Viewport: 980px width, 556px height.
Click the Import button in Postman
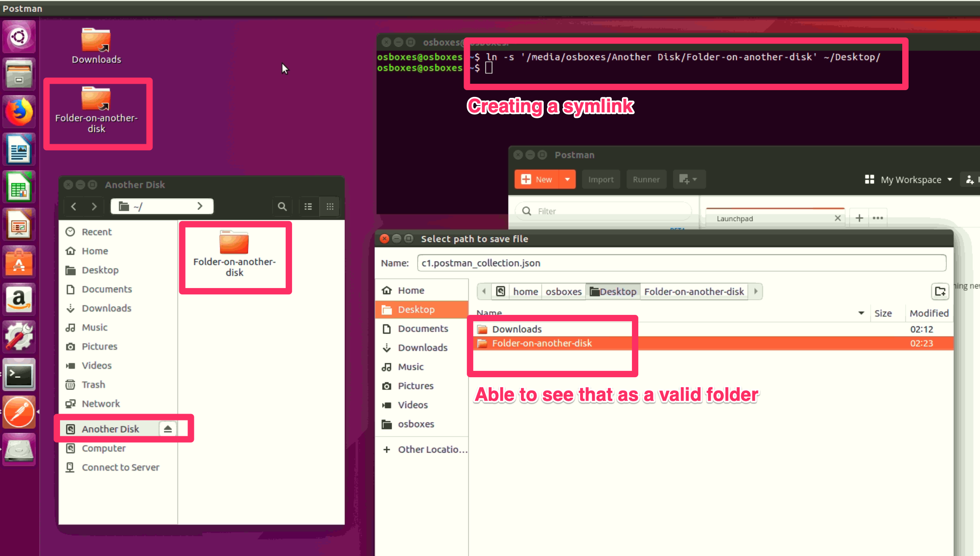(x=601, y=179)
